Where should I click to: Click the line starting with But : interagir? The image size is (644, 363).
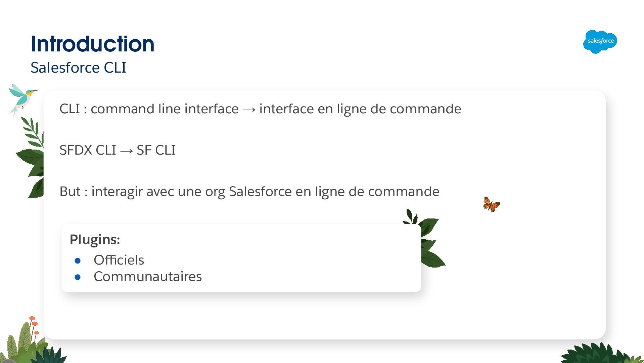click(x=249, y=192)
